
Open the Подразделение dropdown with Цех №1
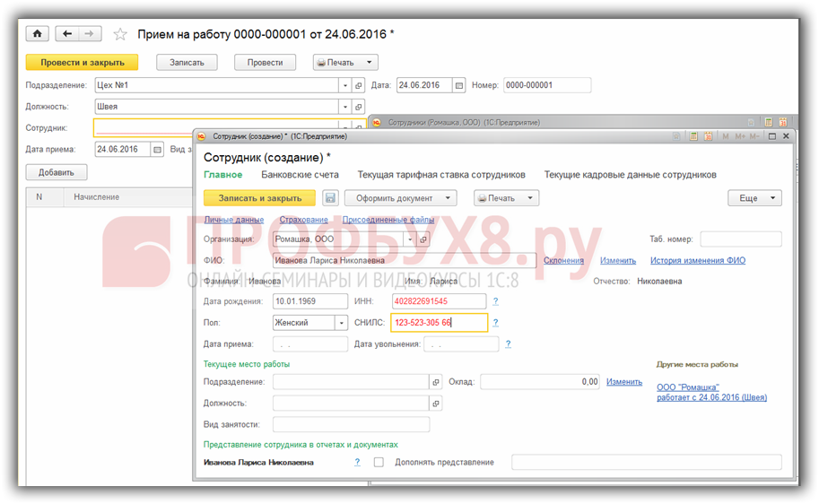pos(344,85)
